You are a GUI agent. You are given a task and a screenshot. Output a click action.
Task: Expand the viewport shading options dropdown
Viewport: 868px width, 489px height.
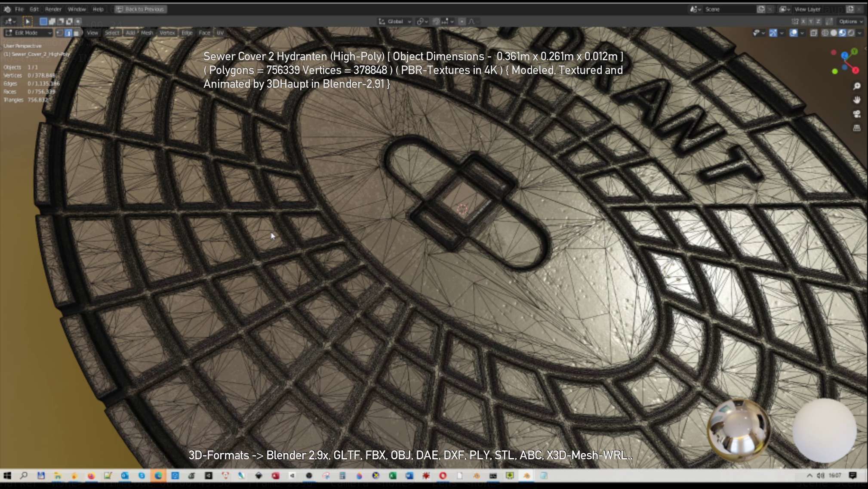click(860, 33)
